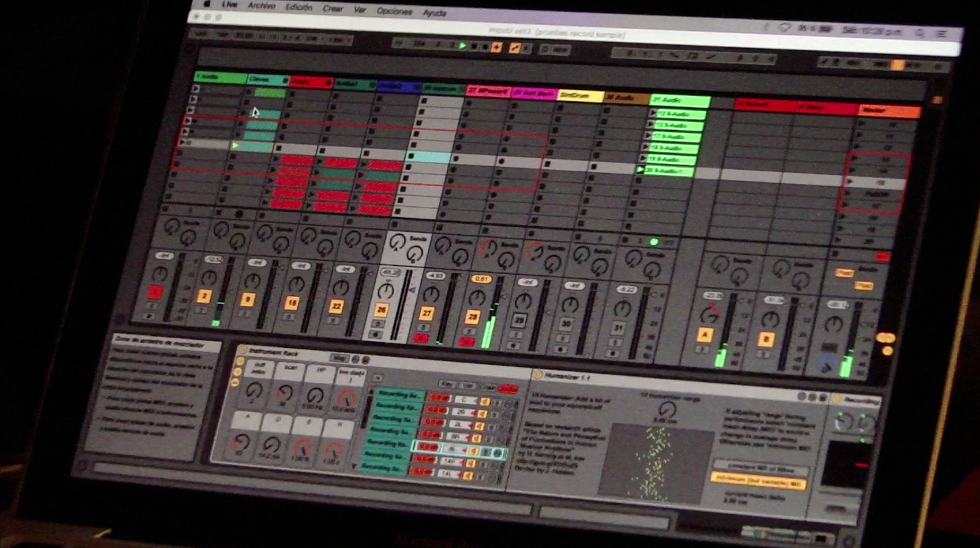Open the Spotlight search magnifier icon
The width and height of the screenshot is (980, 548).
pyautogui.click(x=920, y=32)
